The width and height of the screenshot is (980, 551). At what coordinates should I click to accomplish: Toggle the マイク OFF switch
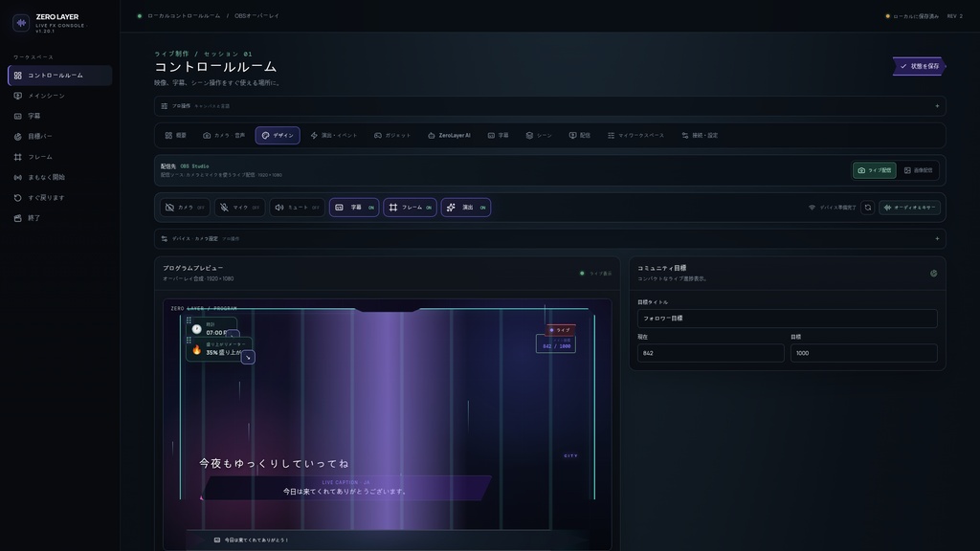240,208
